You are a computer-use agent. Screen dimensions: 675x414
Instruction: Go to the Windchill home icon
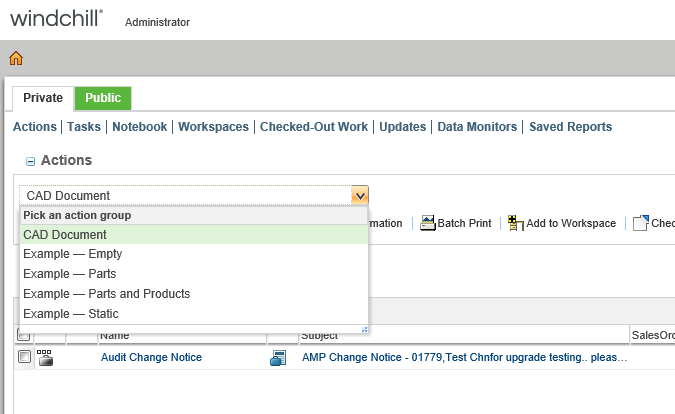[x=16, y=58]
